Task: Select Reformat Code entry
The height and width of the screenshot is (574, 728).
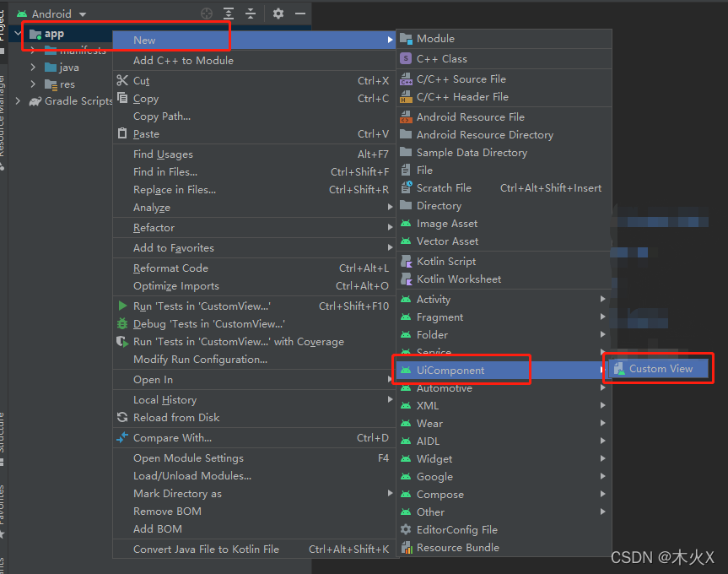Action: [x=254, y=268]
